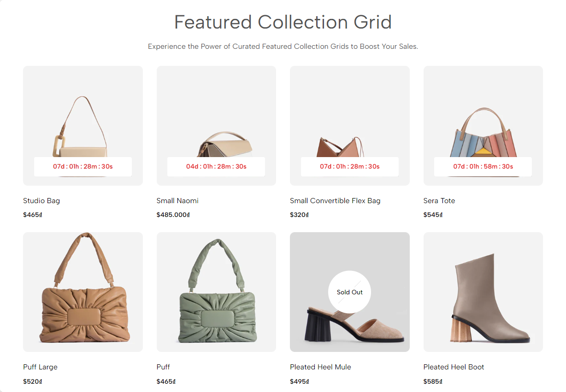Open the Small Convertible Flex Bag image
566x392 pixels.
(x=350, y=126)
